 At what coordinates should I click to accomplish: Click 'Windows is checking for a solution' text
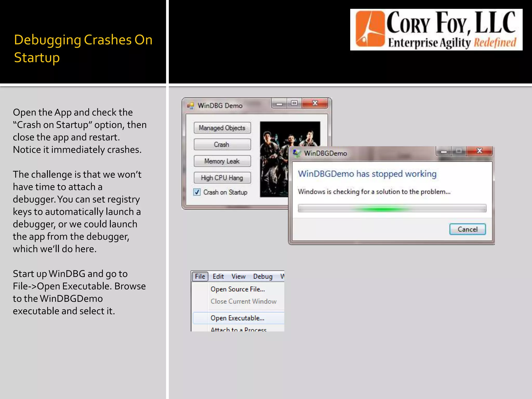click(x=374, y=192)
